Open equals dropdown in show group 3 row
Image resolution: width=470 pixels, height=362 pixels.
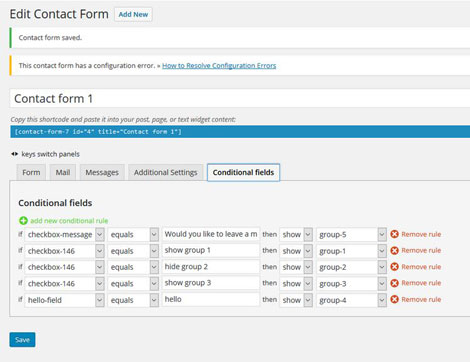[133, 283]
